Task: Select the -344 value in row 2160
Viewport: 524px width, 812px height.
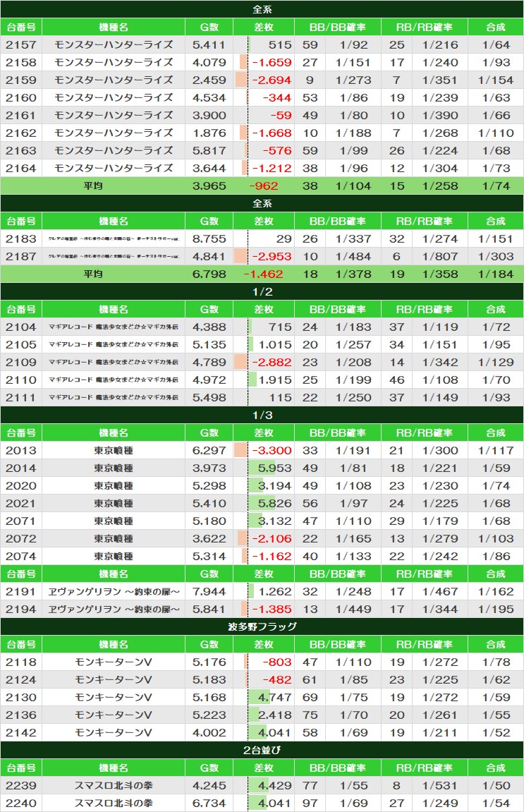Action: (x=277, y=98)
